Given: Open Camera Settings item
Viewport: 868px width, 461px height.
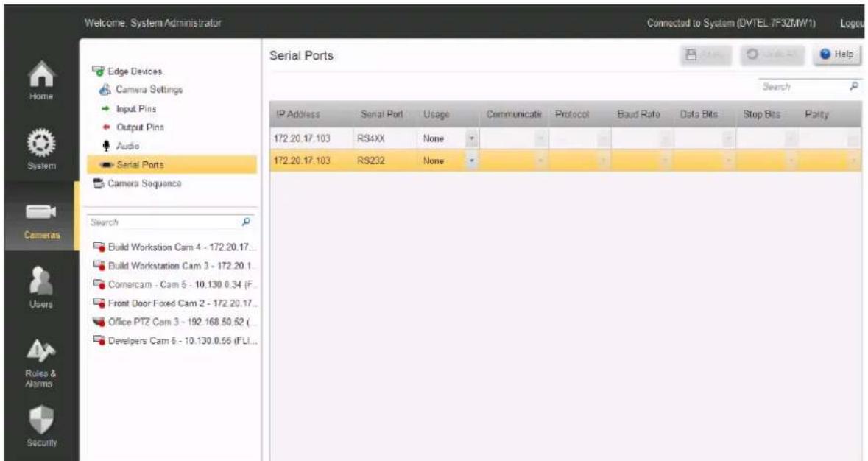Looking at the screenshot, I should point(141,90).
